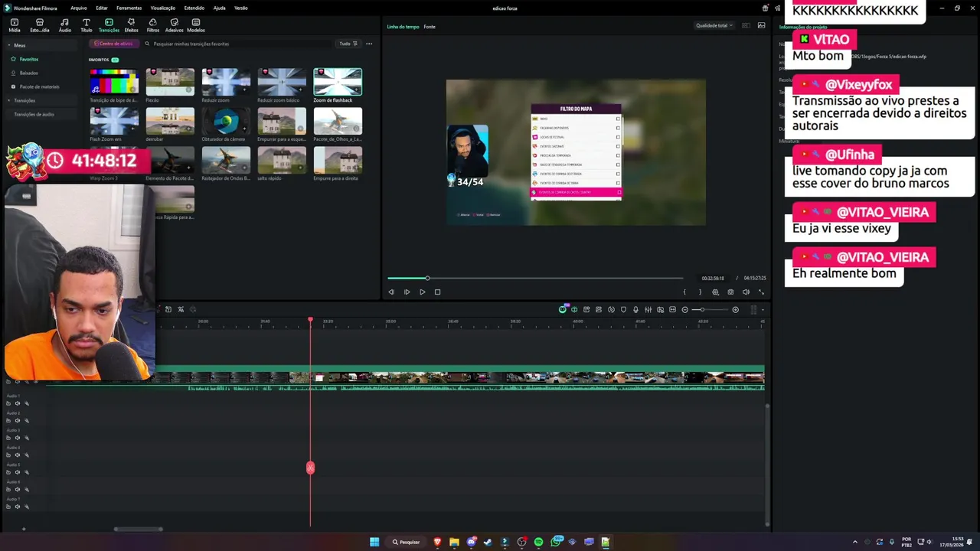980x551 pixels.
Task: Open the stock media store panel
Action: point(40,25)
